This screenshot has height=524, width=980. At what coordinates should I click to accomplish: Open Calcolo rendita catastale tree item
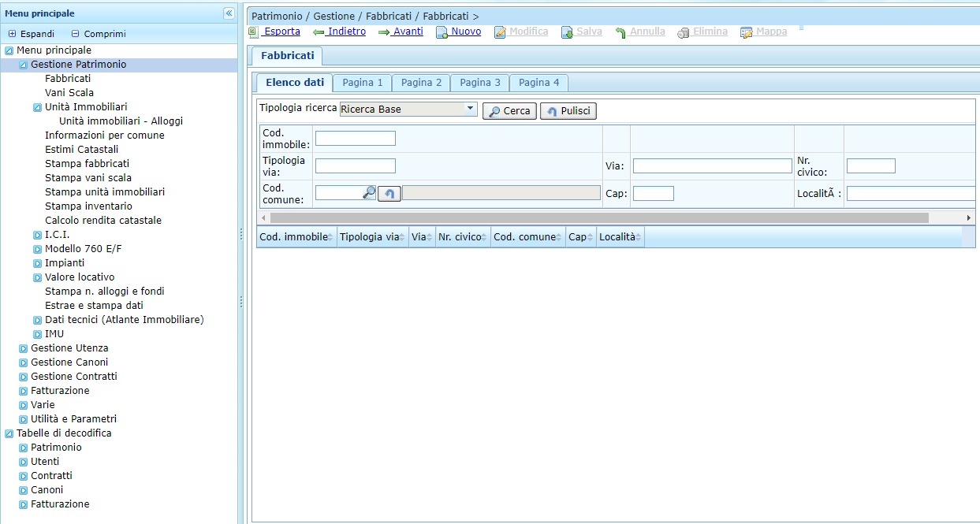tap(103, 221)
